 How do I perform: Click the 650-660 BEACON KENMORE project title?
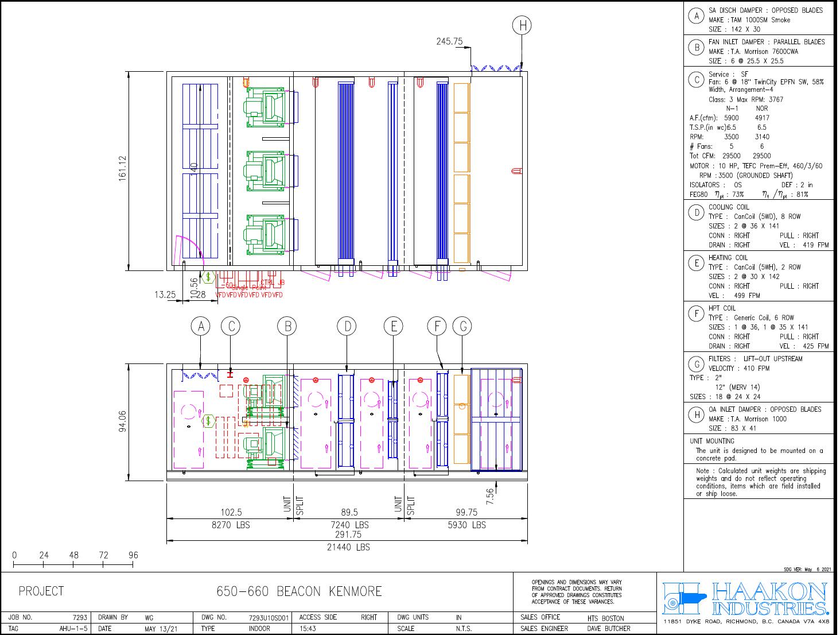[x=299, y=591]
